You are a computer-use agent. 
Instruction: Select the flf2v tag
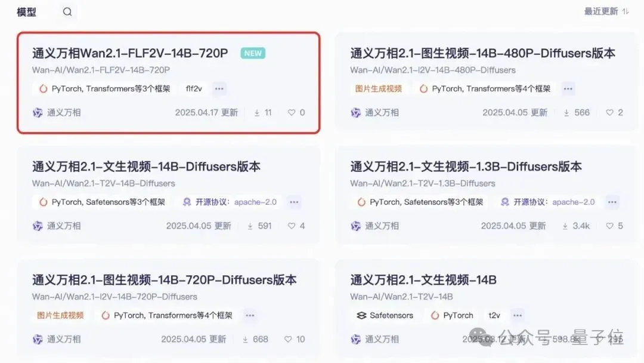[194, 89]
